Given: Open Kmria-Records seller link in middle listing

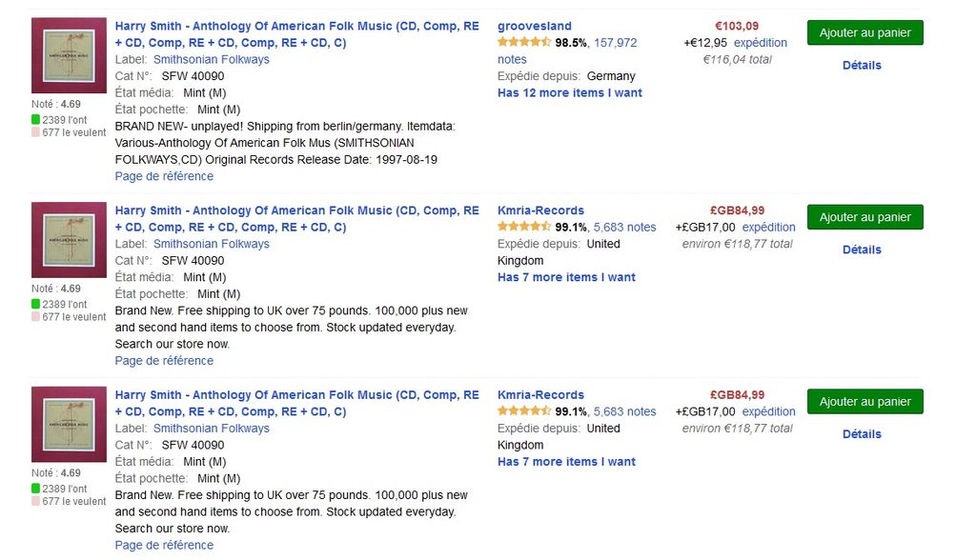Looking at the screenshot, I should (x=540, y=210).
